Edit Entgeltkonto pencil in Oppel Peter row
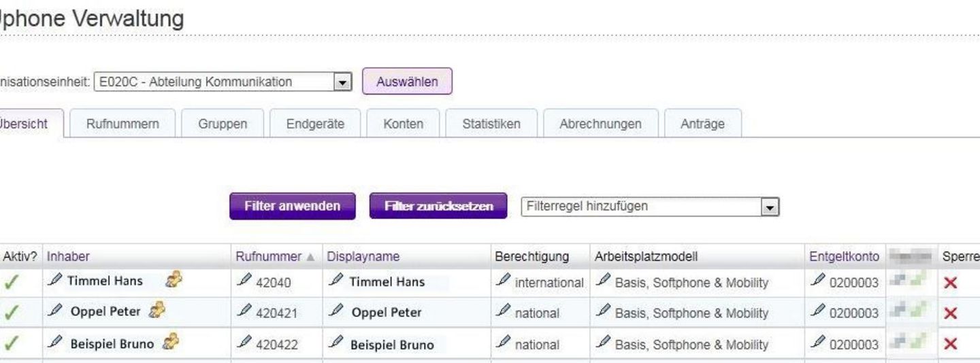This screenshot has height=363, width=980. click(819, 310)
